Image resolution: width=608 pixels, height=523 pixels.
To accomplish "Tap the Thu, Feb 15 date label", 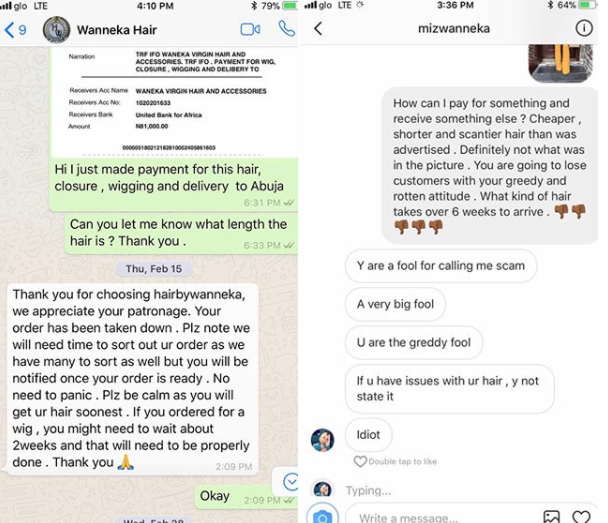I will (154, 269).
